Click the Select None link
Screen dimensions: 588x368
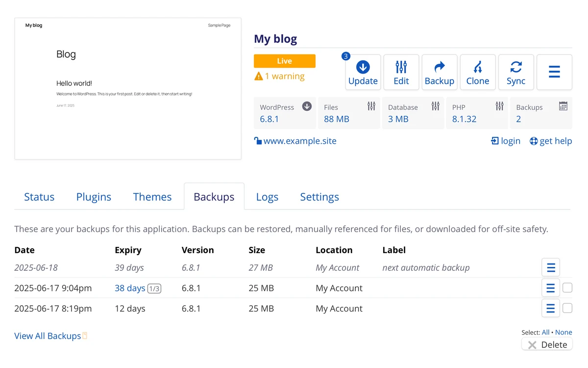563,332
